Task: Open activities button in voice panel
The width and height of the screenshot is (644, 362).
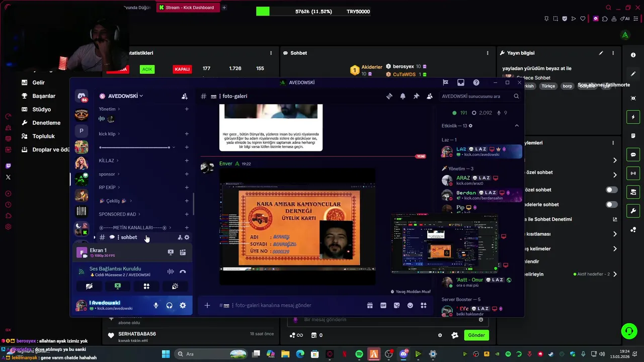Action: click(146, 286)
